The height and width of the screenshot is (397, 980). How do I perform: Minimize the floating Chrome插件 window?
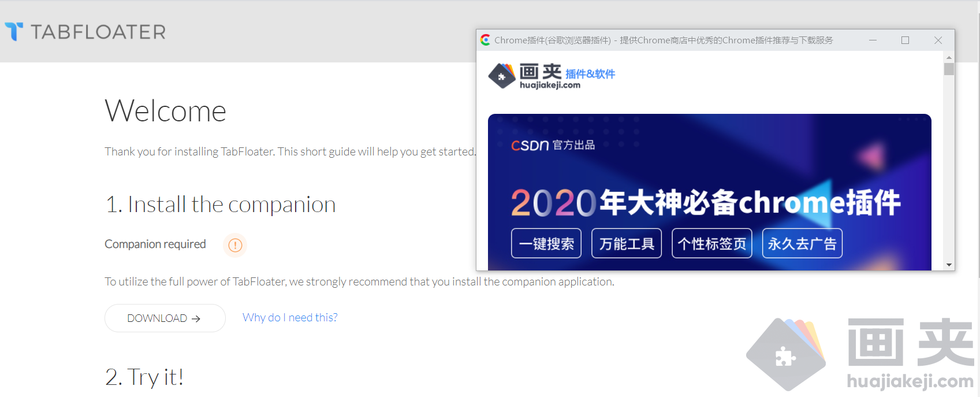point(873,40)
